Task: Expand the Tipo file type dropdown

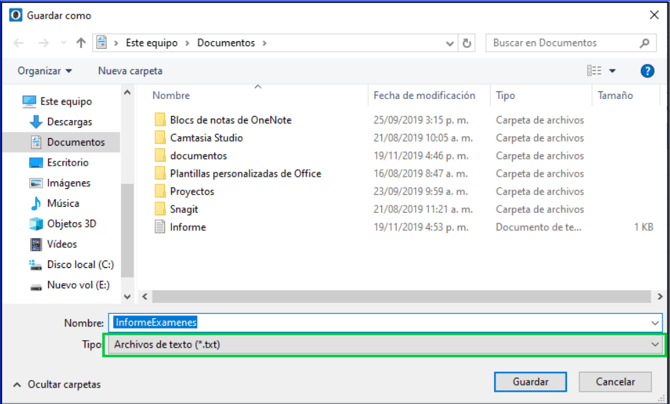Action: click(655, 344)
